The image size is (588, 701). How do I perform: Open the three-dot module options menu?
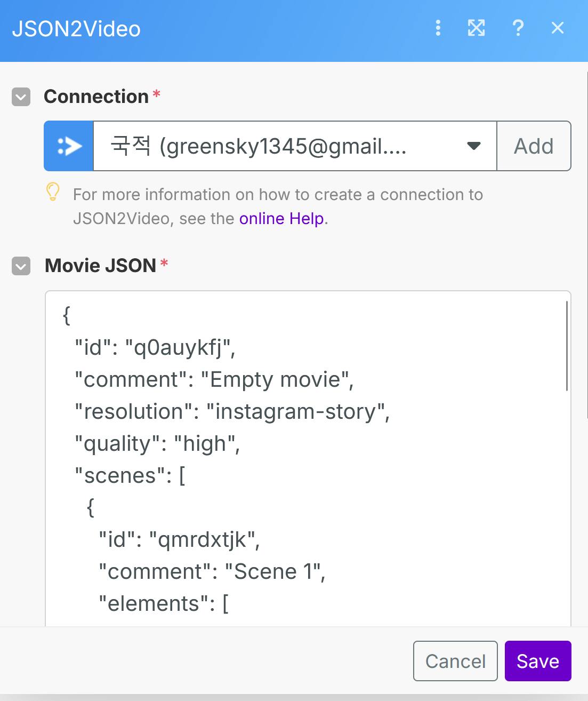[x=438, y=28]
